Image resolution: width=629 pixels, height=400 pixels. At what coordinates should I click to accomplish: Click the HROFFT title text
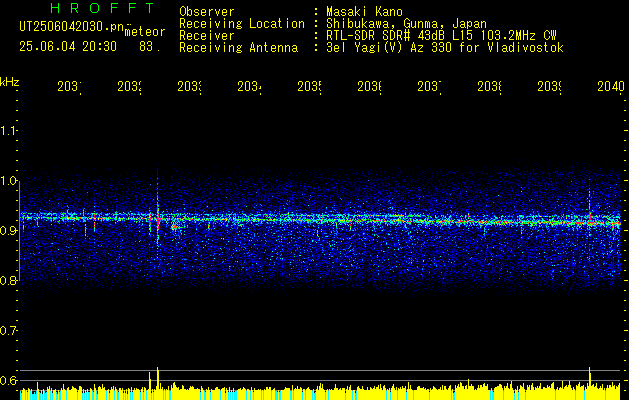(x=103, y=8)
